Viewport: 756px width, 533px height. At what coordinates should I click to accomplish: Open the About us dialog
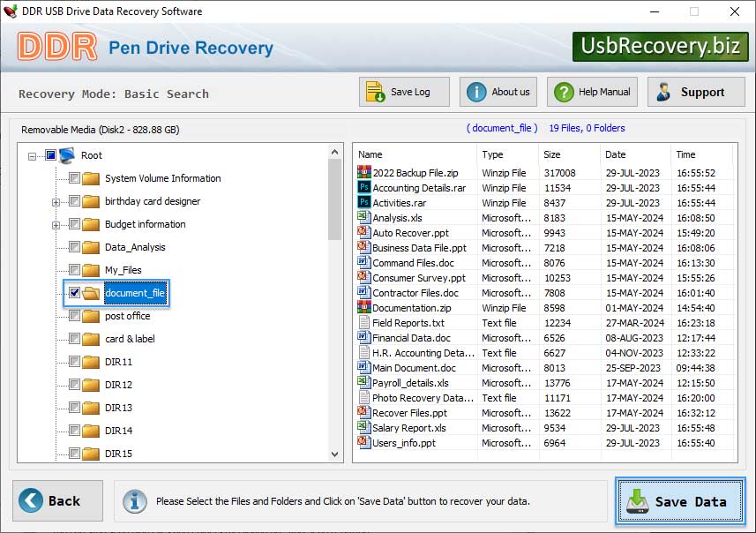coord(498,92)
